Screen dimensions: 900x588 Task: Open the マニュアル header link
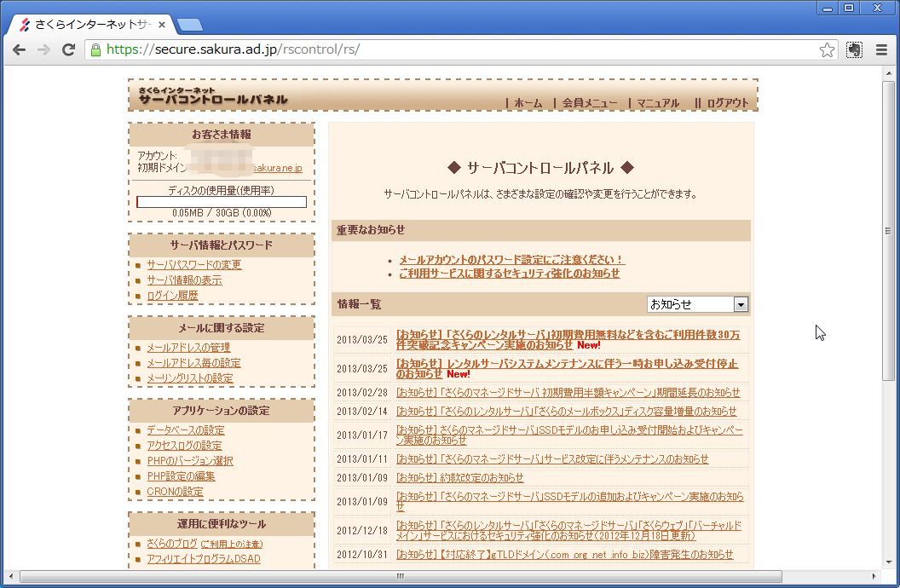[658, 103]
